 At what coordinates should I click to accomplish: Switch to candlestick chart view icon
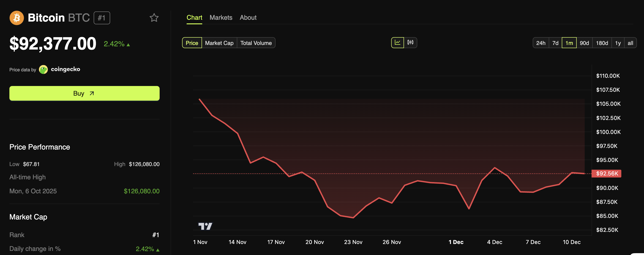tap(410, 43)
